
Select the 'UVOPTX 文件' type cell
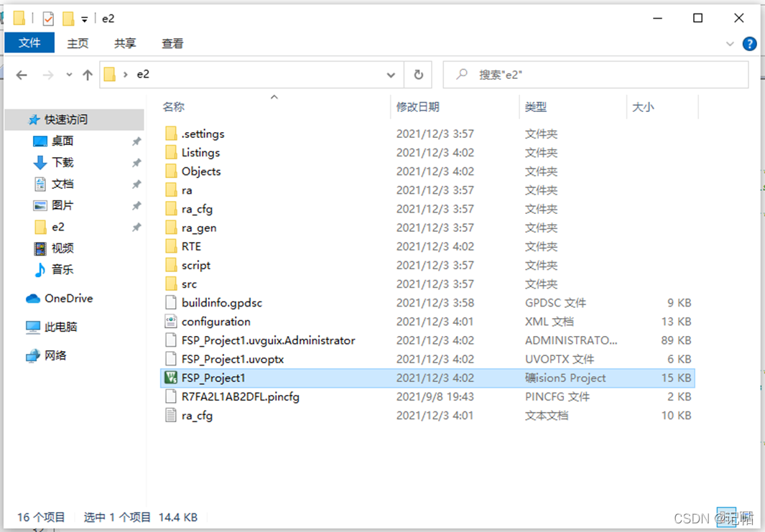(x=559, y=360)
